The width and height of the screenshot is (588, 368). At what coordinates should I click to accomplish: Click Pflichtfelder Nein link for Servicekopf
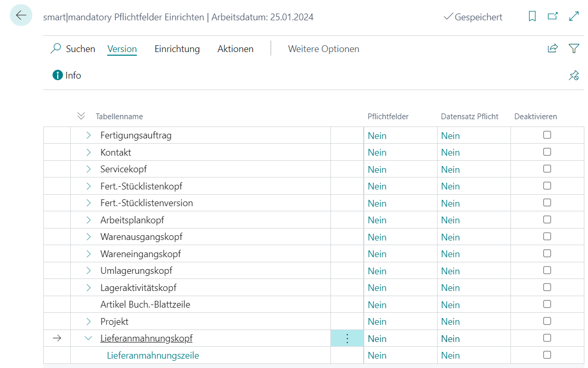[x=377, y=170]
